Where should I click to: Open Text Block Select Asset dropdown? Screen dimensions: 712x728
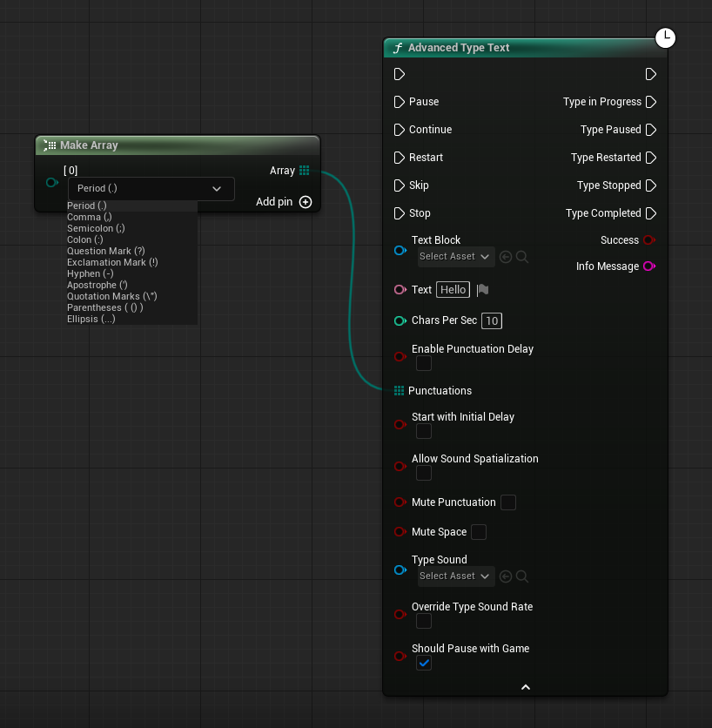click(456, 257)
